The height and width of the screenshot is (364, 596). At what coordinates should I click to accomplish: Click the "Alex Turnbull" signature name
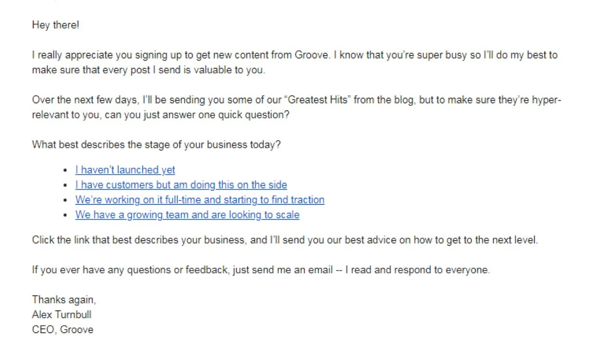coord(62,315)
